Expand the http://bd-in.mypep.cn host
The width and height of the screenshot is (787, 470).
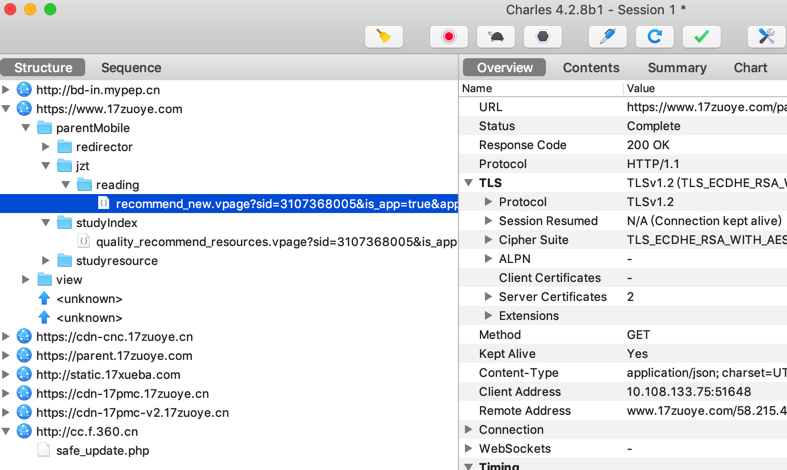coord(6,90)
